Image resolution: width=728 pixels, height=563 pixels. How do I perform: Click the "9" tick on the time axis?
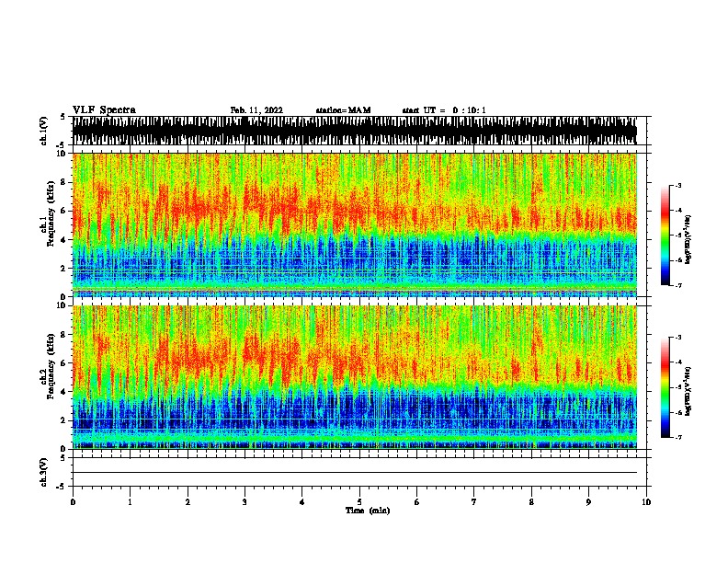tap(588, 502)
